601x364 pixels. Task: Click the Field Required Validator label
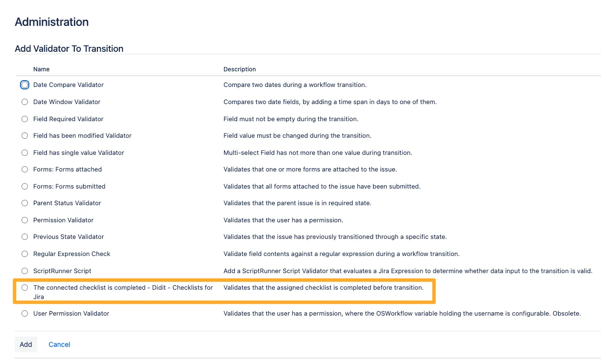(68, 119)
